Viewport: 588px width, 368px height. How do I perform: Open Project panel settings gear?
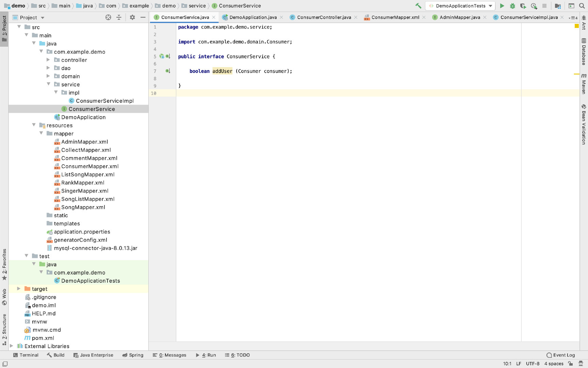point(132,17)
